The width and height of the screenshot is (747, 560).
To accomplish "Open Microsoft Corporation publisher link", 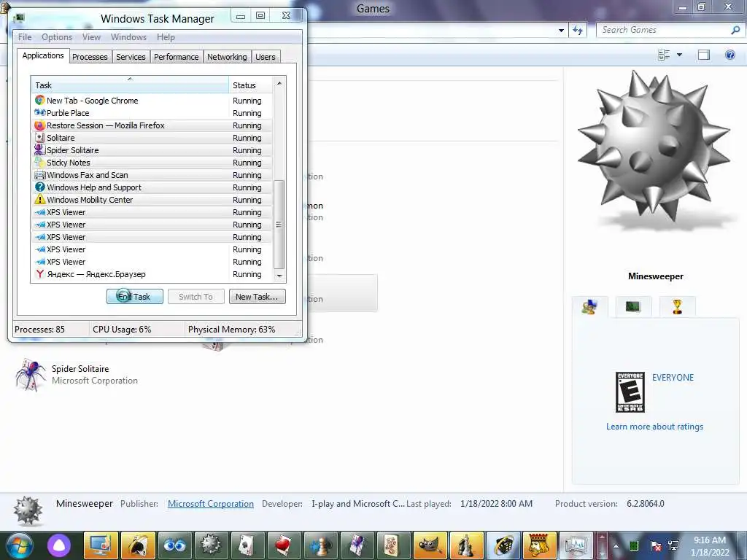I will click(x=211, y=504).
